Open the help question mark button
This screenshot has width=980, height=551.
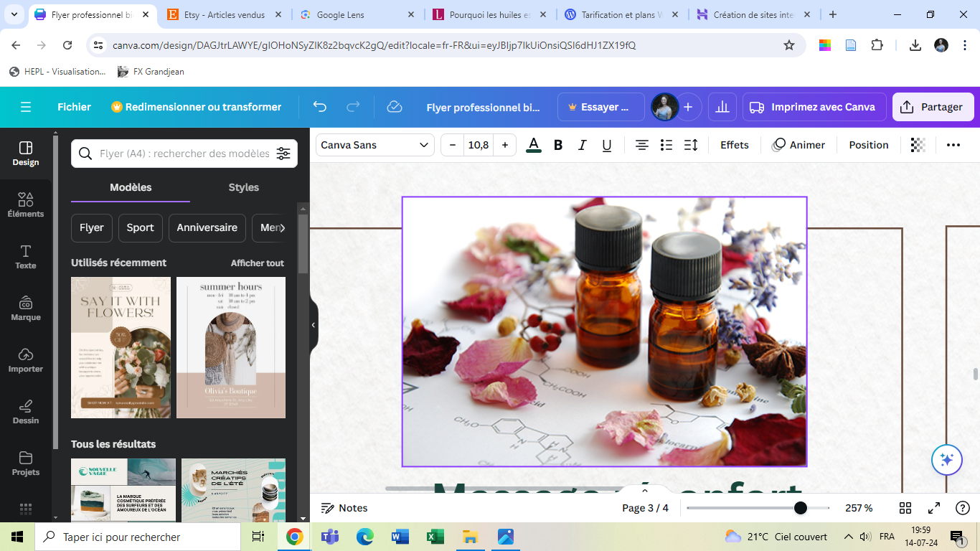963,508
